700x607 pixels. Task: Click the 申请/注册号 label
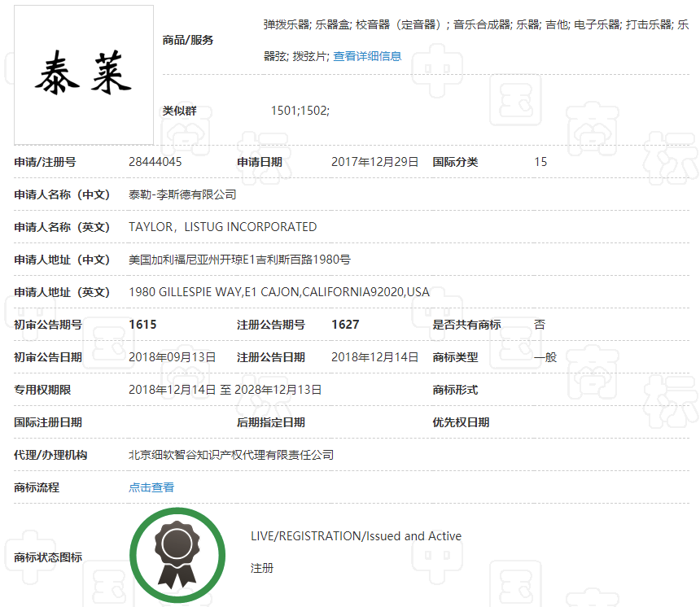click(x=45, y=162)
